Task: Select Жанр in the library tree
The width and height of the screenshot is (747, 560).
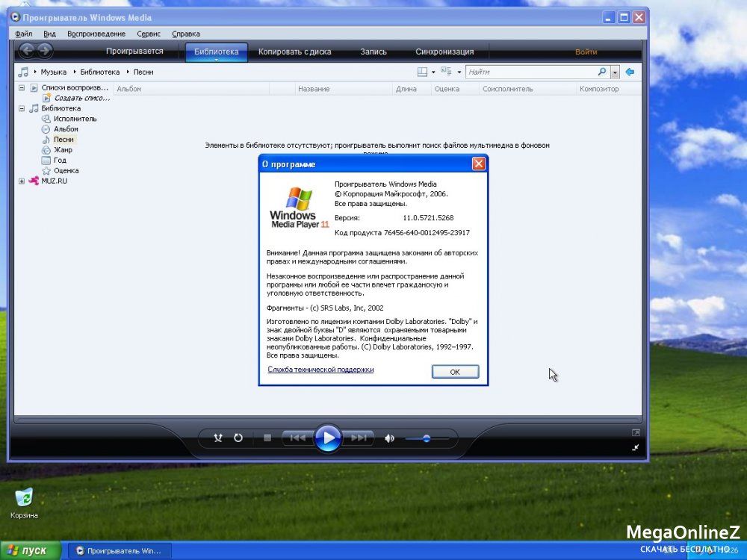Action: tap(63, 150)
